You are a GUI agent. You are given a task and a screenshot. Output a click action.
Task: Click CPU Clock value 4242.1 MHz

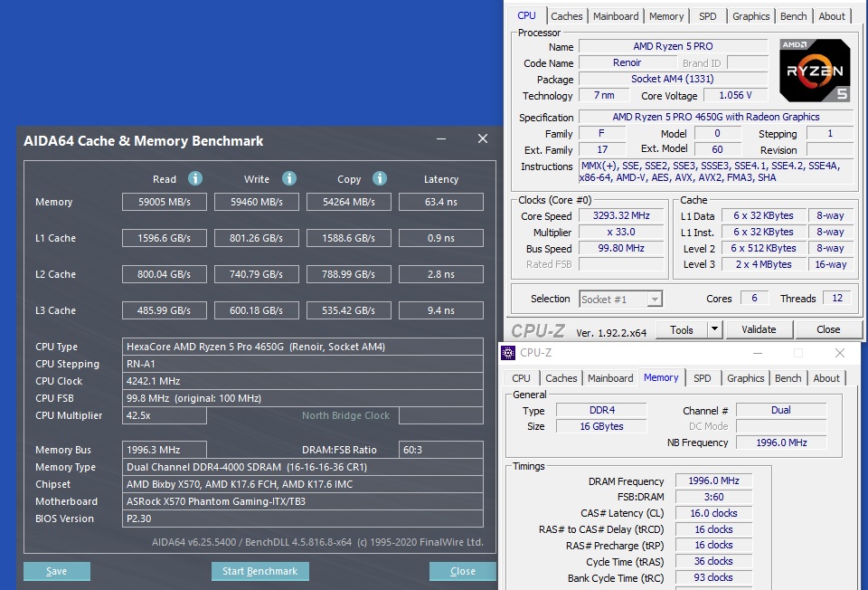[x=303, y=381]
